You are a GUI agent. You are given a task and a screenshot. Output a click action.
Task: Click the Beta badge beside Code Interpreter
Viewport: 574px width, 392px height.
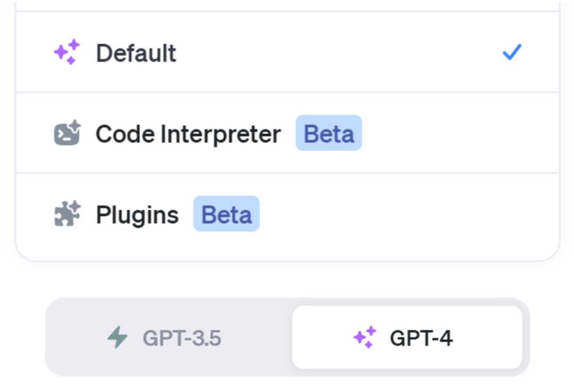(x=328, y=133)
